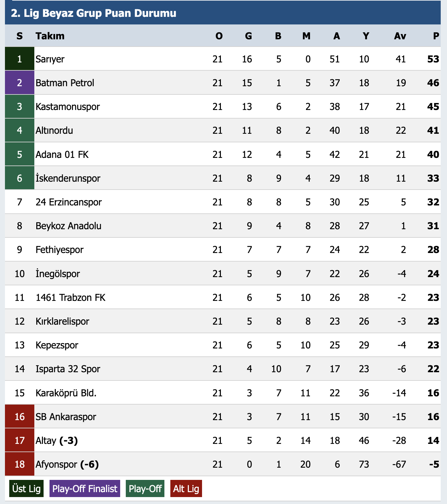Click the Av goal difference column header
Viewport: 447px width, 504px height.
coord(400,36)
